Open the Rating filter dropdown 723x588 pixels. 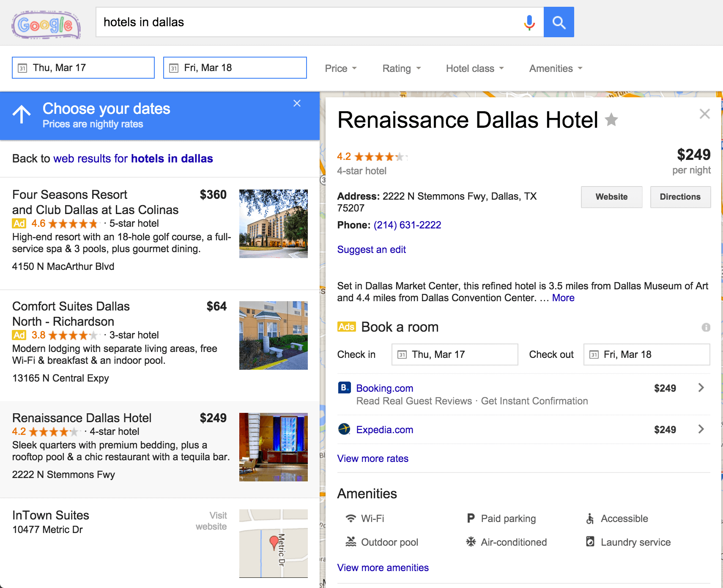coord(402,69)
